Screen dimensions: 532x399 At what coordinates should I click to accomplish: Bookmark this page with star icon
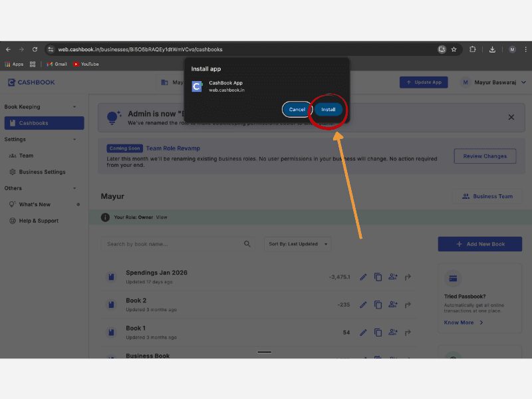tap(454, 49)
